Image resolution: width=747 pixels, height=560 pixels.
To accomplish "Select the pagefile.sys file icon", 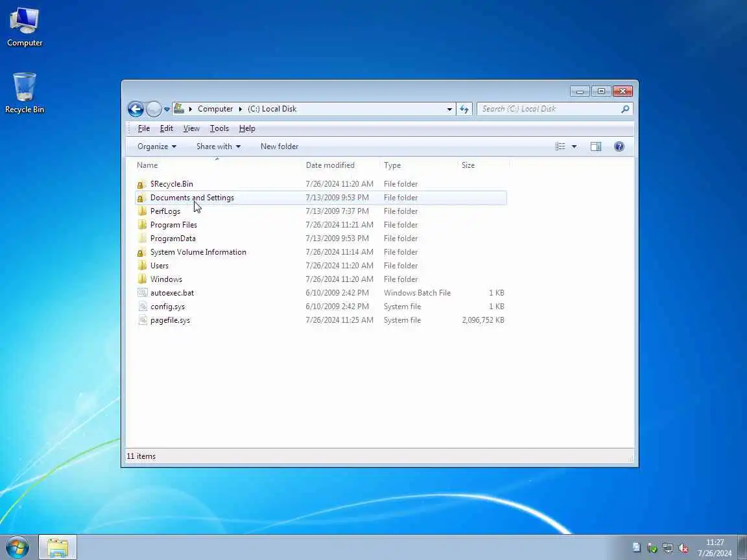I will (142, 320).
